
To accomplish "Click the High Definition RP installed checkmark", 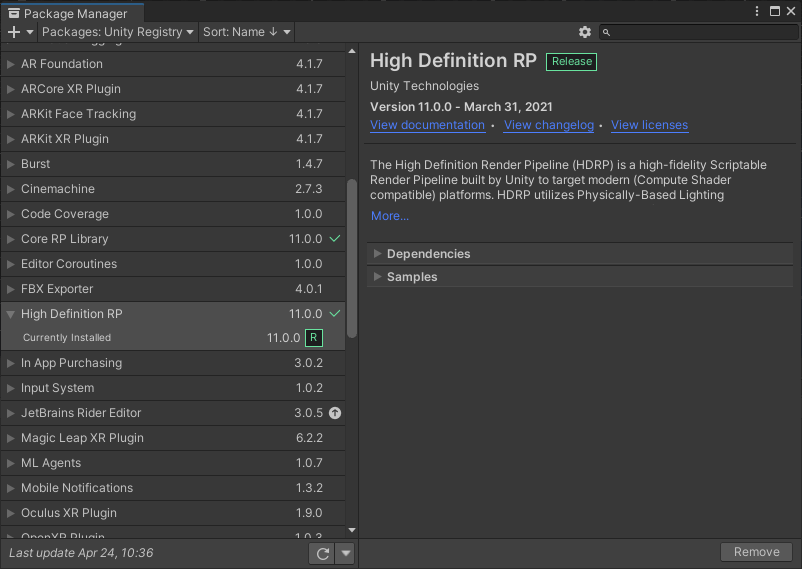I will [335, 314].
